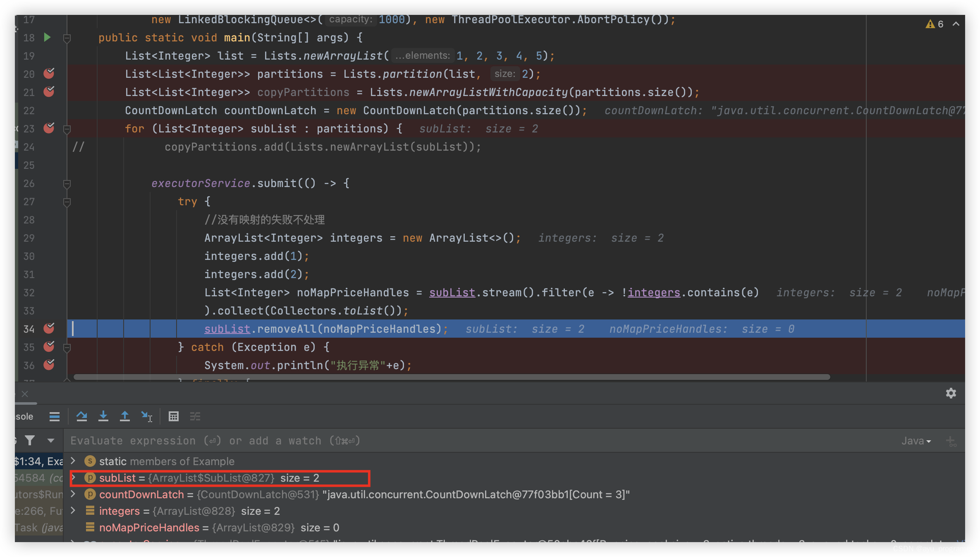This screenshot has height=557, width=980.
Task: Show execution point icon
Action: 55,416
